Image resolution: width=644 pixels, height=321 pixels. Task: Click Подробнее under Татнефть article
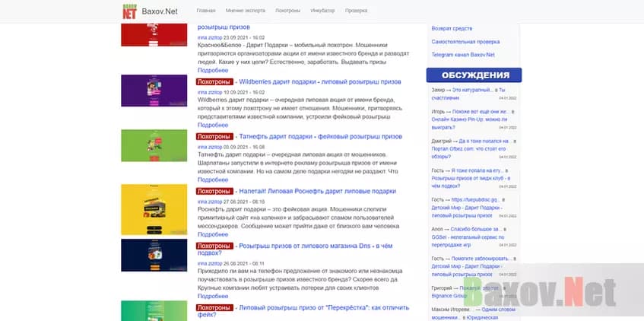tap(213, 180)
